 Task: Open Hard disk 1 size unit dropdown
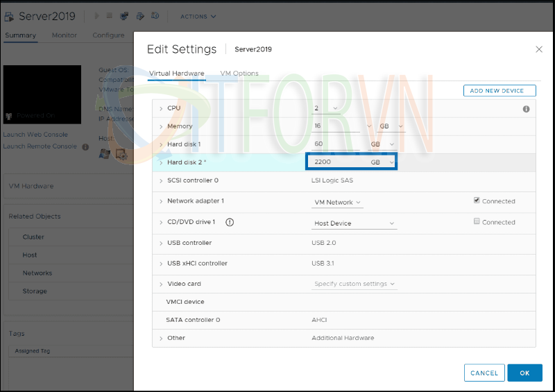[x=382, y=144]
